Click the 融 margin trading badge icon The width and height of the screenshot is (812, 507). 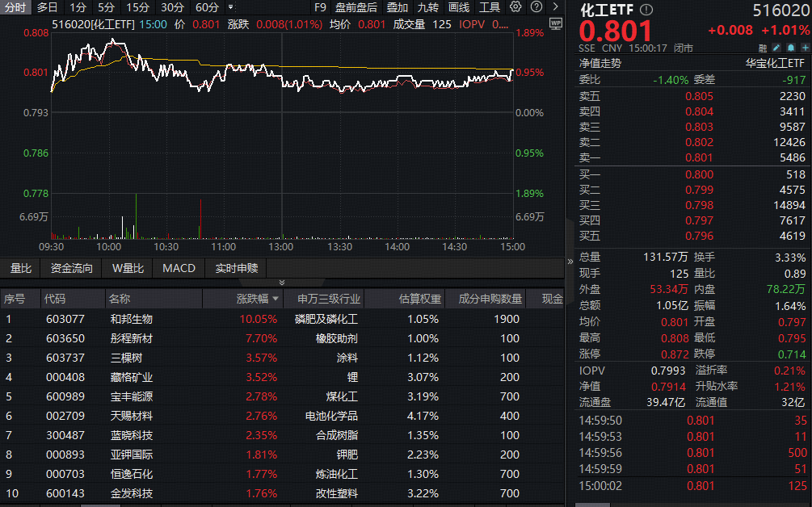point(764,48)
